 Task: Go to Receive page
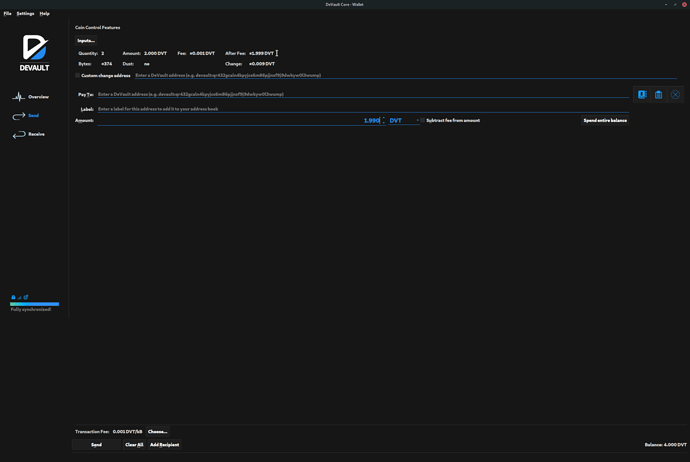tap(36, 134)
